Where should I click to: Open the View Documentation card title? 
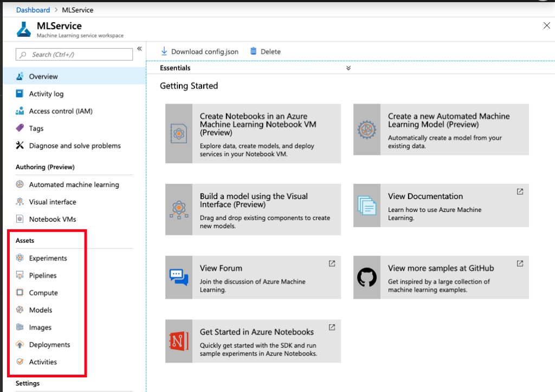425,196
